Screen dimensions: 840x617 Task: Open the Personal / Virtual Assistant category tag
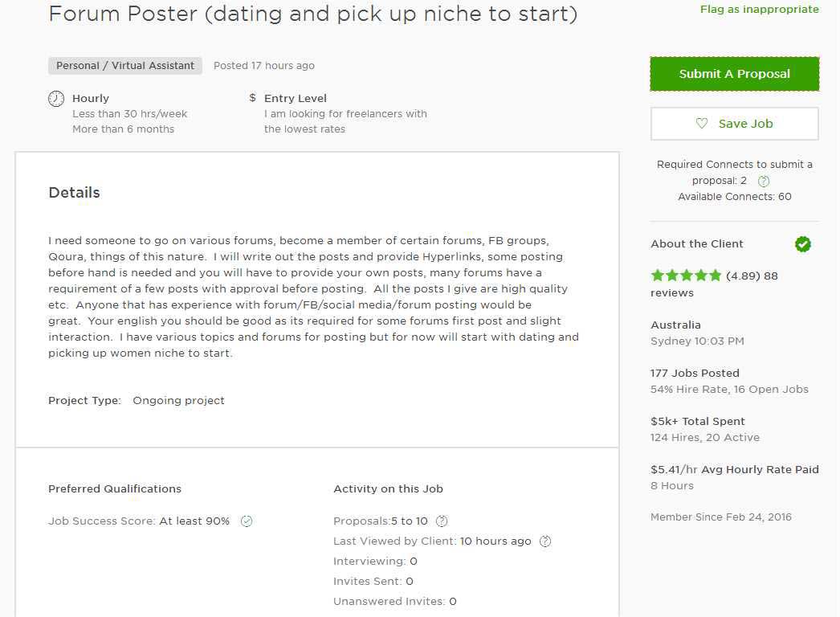point(125,65)
